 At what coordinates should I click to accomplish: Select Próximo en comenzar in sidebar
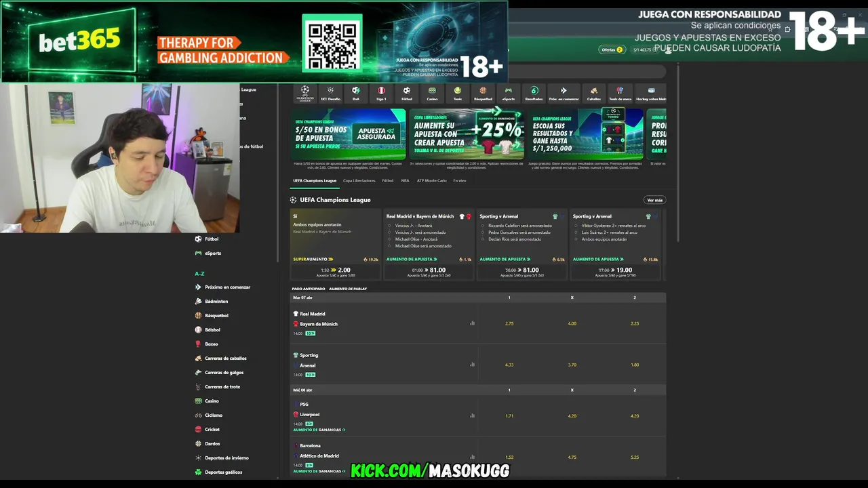coord(226,287)
